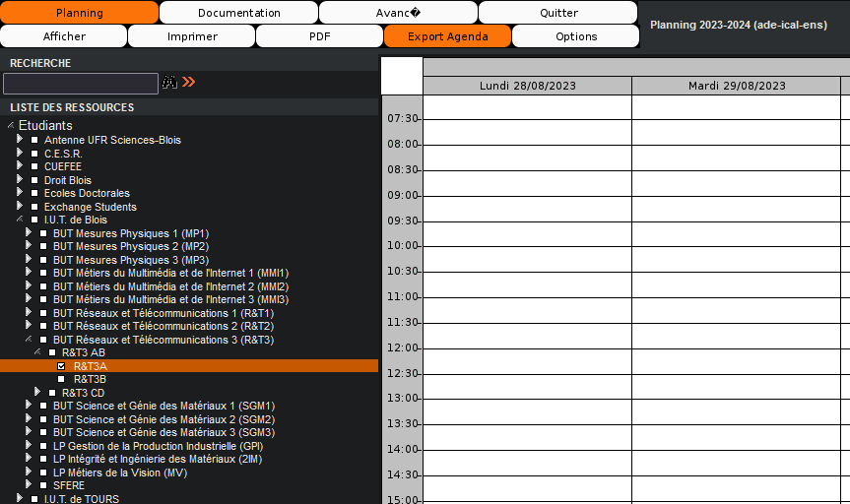Check the Droit Blois checkbox

click(x=34, y=180)
